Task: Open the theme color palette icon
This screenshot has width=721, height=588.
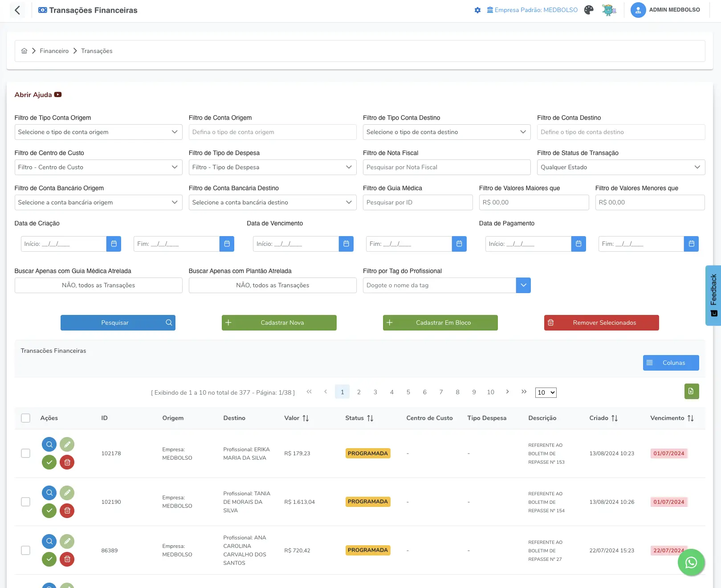Action: coord(589,10)
